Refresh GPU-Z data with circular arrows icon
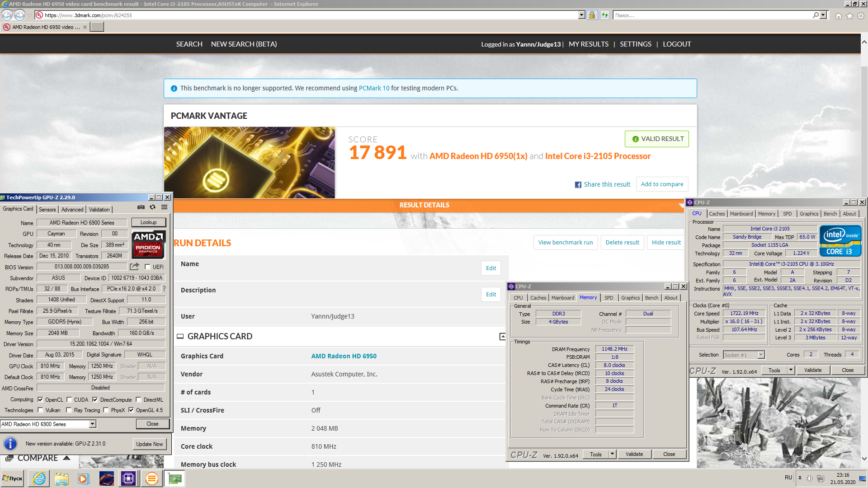 coord(153,207)
